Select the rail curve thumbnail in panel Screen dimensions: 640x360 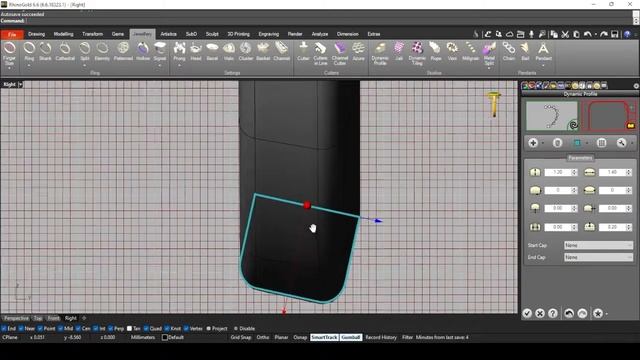point(552,116)
